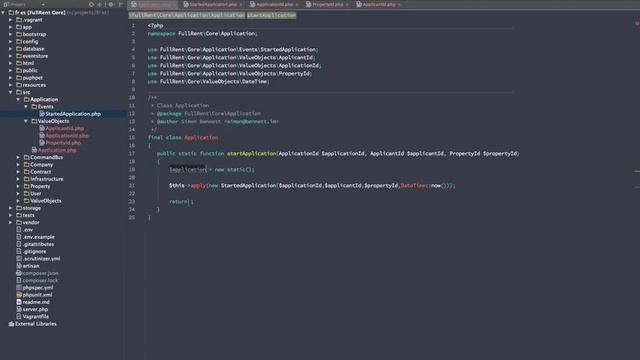Collapse the FullRent Core project root arrow

[x=3, y=13]
